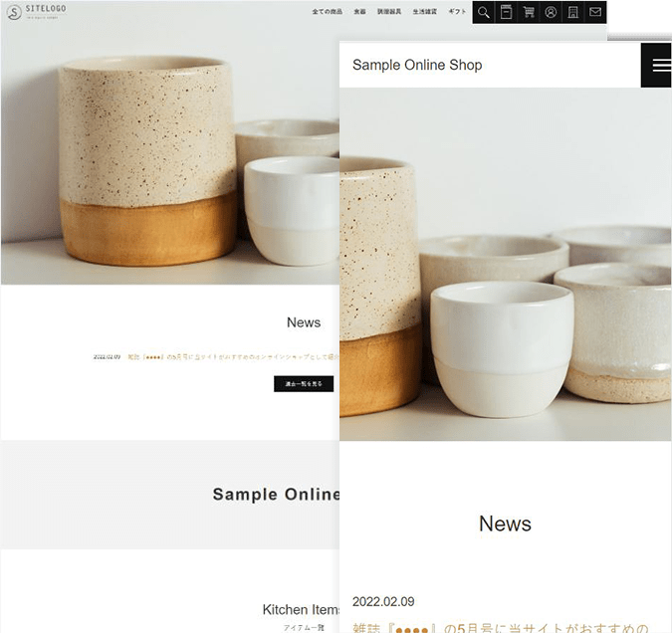
Task: Open the 全ての商品 menu item
Action: [x=327, y=12]
